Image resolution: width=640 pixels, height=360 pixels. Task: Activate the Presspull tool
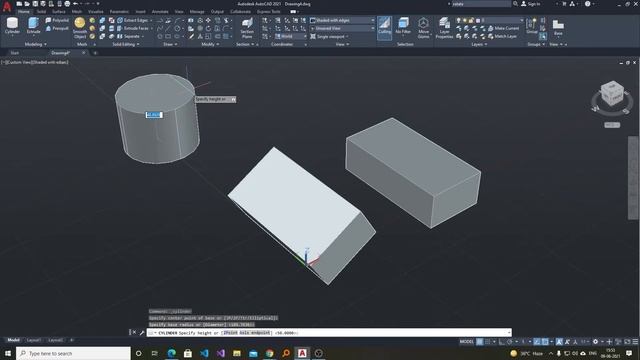coord(57,28)
